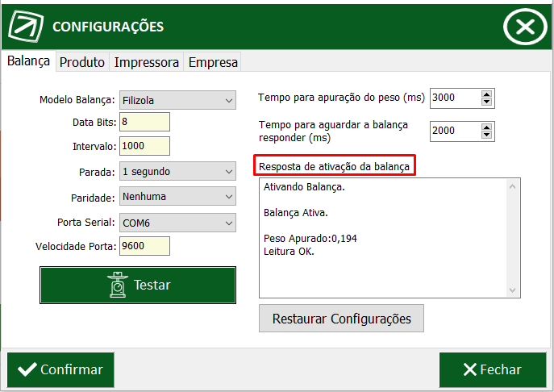554x392 pixels.
Task: Select the Empresa tab
Action: coord(213,62)
